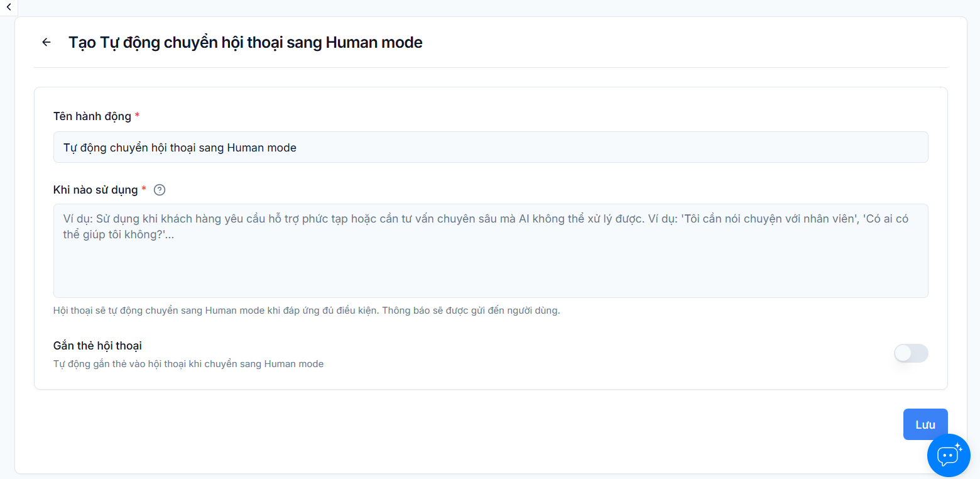This screenshot has height=479, width=980.
Task: Click the 'Gắn thẻ hội thoại' section heading
Action: coord(97,345)
